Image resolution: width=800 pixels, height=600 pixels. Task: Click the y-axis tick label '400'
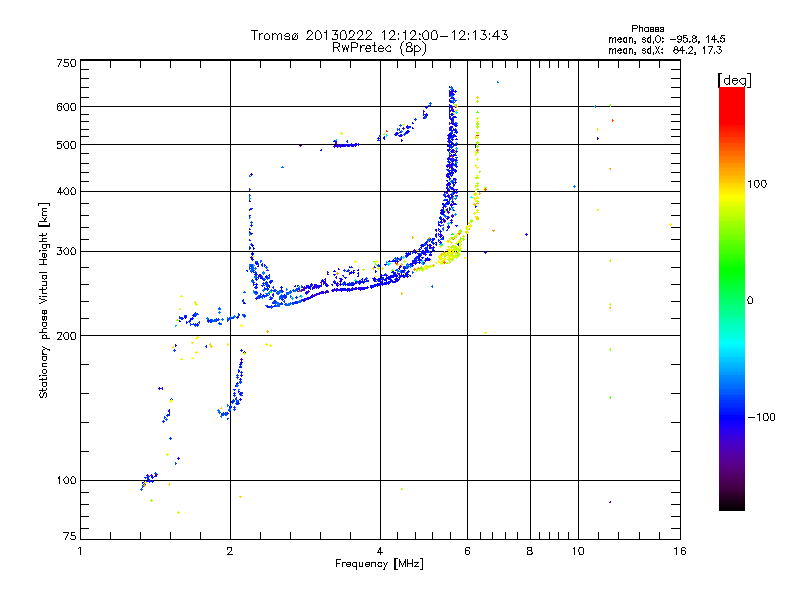click(x=66, y=192)
